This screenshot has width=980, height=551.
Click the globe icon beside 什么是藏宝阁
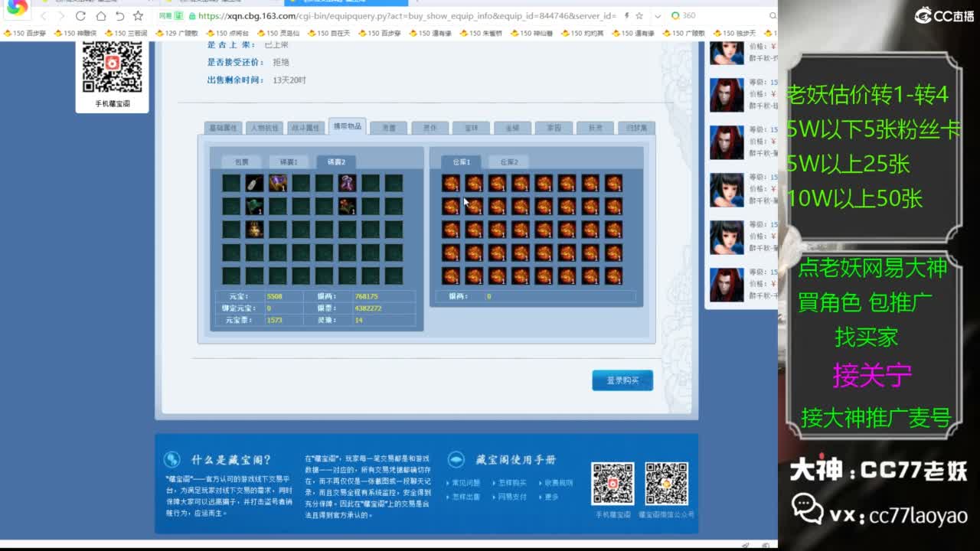pyautogui.click(x=172, y=459)
